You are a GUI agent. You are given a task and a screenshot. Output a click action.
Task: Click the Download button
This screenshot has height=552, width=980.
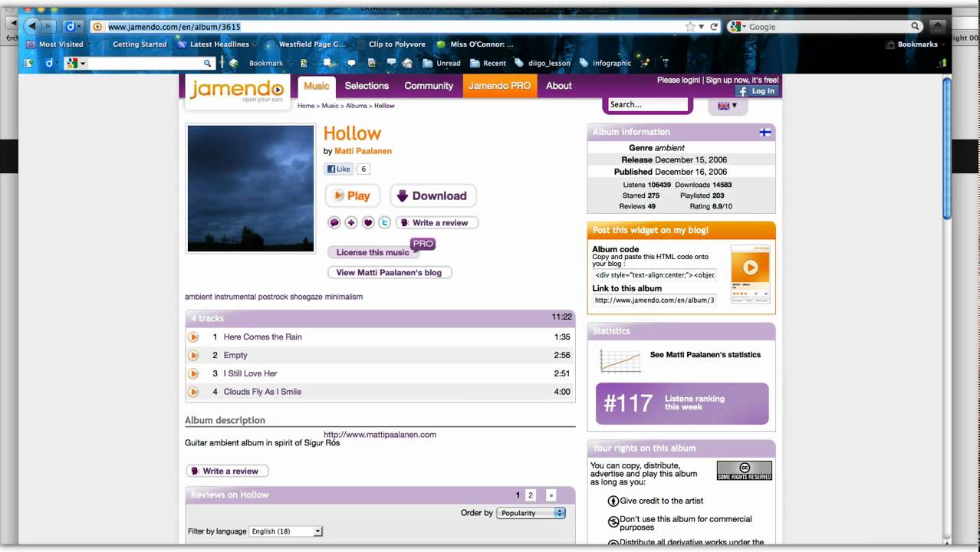(433, 195)
